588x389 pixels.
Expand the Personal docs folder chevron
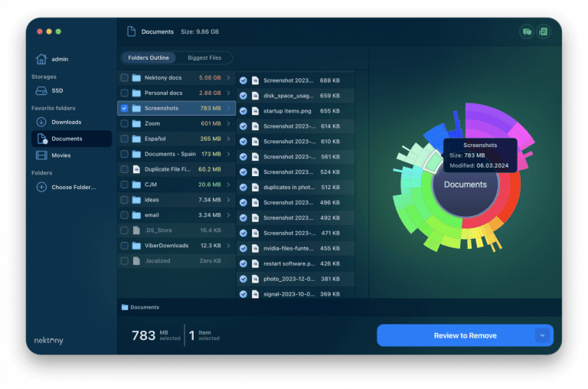[x=228, y=93]
